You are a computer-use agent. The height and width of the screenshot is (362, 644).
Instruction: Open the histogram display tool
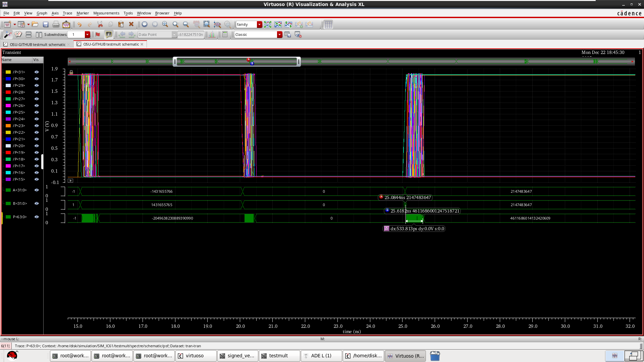212,34
